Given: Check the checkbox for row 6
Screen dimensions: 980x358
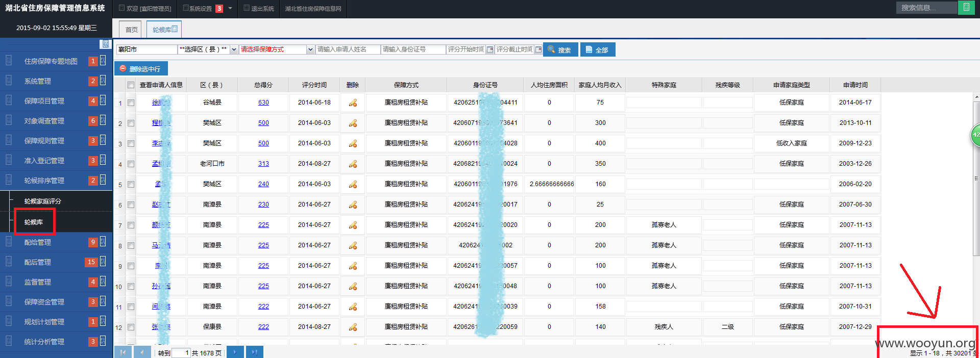Looking at the screenshot, I should tap(131, 204).
